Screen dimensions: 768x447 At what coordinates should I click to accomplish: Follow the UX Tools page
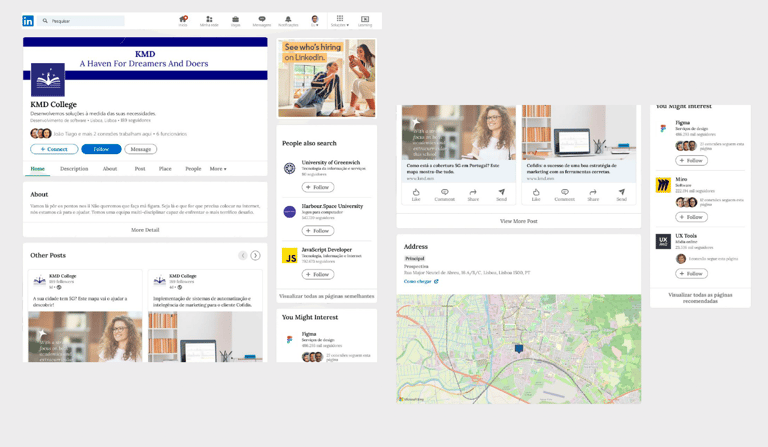691,274
